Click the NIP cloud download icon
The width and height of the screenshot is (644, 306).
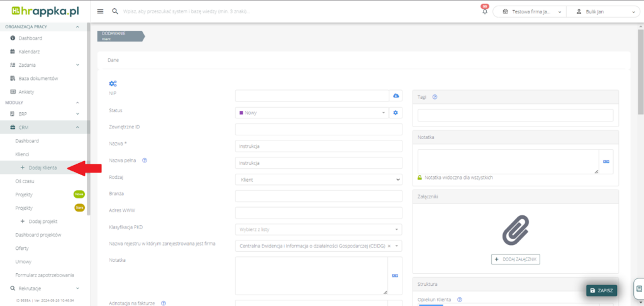coord(396,96)
